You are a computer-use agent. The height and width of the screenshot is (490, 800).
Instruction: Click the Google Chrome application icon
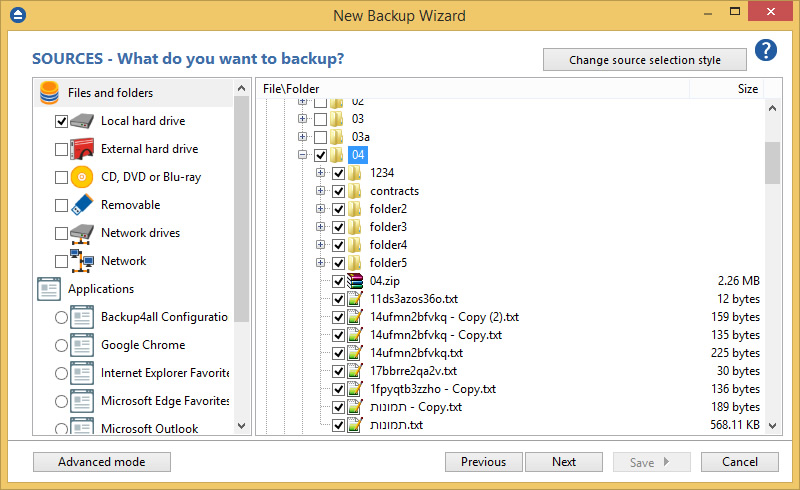82,345
